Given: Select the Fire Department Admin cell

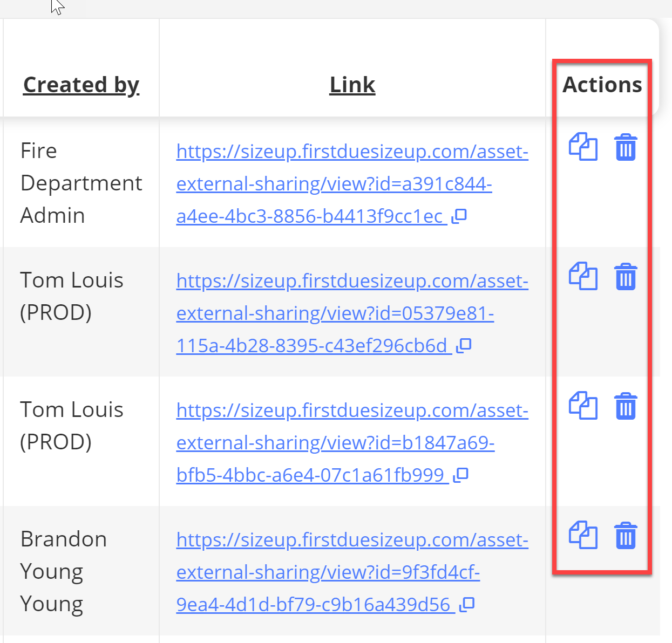Looking at the screenshot, I should pos(82,183).
